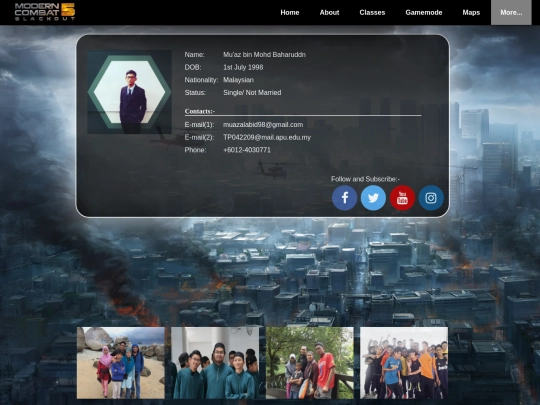Open the Maps menu item
Screen dimensions: 540x405
471,12
